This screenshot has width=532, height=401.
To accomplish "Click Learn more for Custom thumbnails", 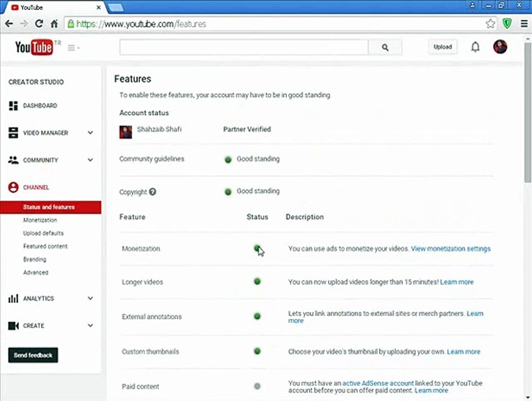I will click(463, 352).
